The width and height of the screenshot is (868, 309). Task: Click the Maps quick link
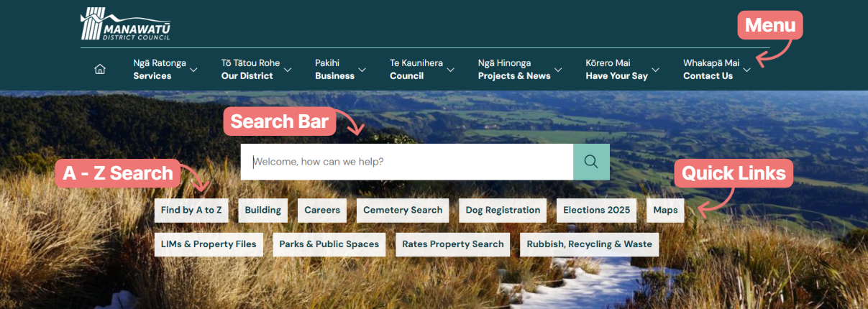[665, 211]
